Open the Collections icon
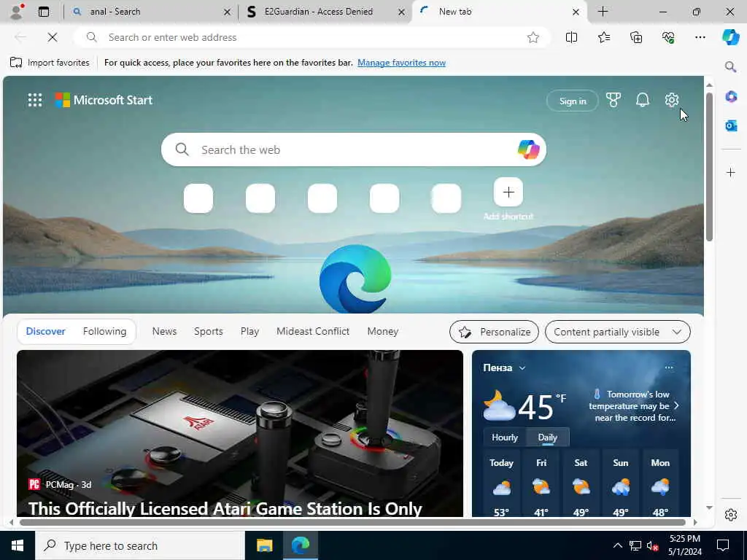The height and width of the screenshot is (560, 747). [x=636, y=37]
